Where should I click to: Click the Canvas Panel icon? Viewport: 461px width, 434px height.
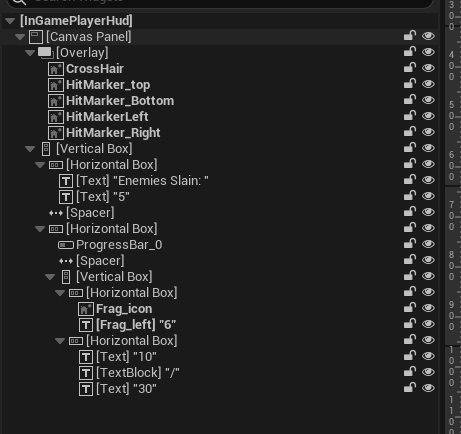(36, 37)
